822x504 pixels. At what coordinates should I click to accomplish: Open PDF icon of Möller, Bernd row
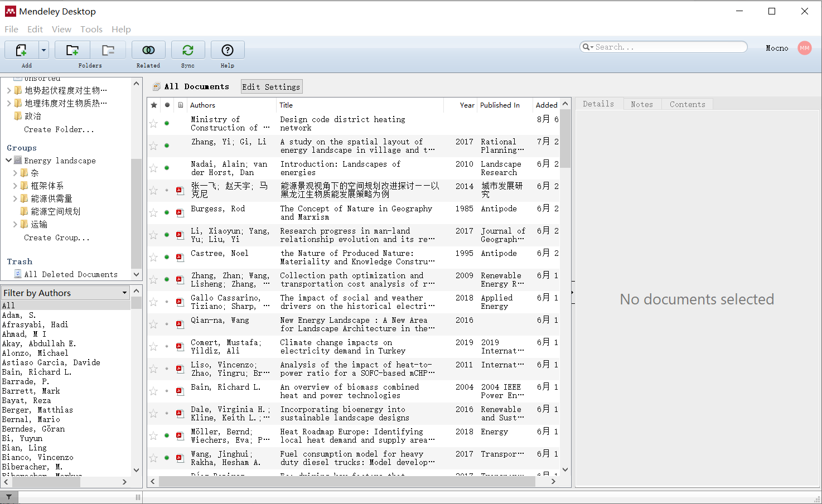tap(180, 435)
